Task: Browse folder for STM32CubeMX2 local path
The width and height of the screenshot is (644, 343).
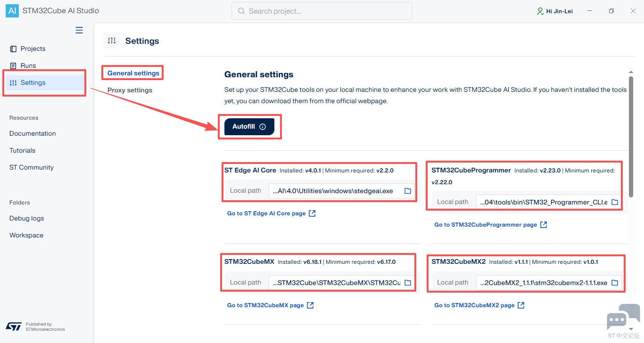Action: 615,283
